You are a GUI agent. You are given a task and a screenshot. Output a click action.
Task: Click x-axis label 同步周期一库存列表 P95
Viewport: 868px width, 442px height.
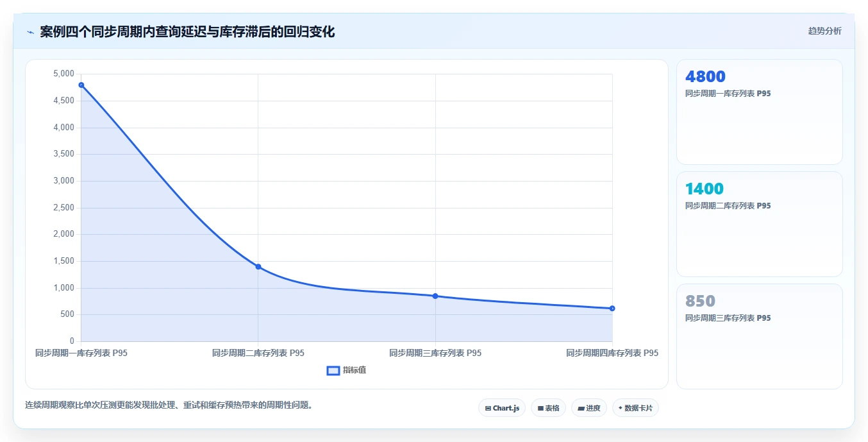pos(81,353)
